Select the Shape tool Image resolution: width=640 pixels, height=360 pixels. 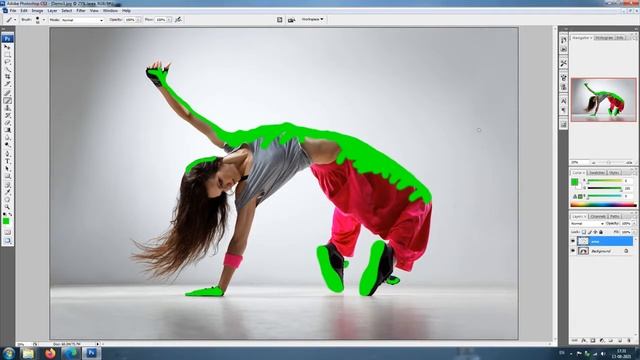(7, 176)
